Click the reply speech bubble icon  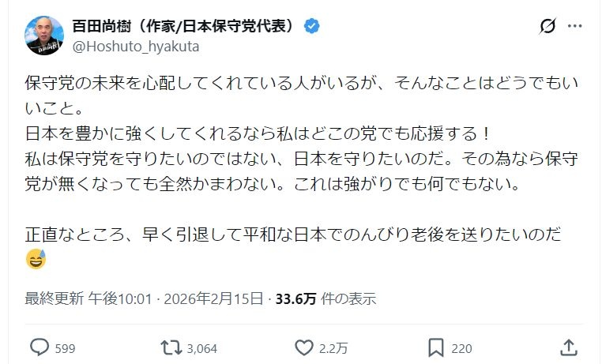click(x=39, y=347)
